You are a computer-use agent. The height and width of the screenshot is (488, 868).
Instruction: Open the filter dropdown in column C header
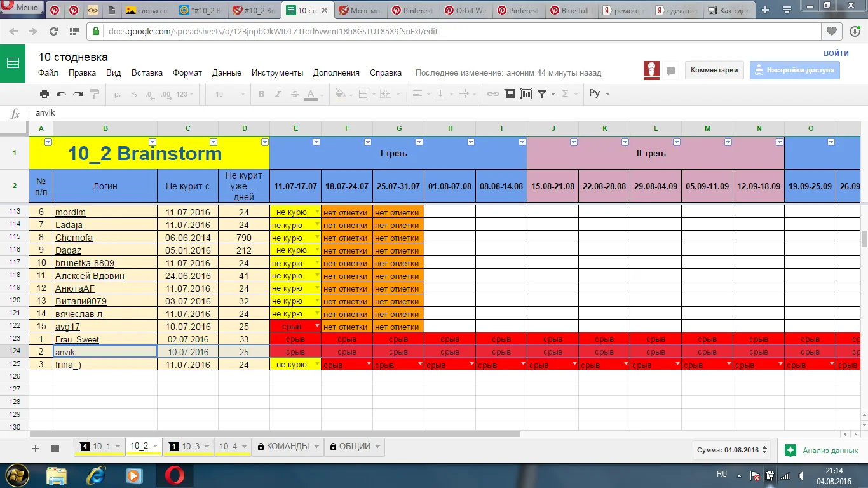pos(214,142)
